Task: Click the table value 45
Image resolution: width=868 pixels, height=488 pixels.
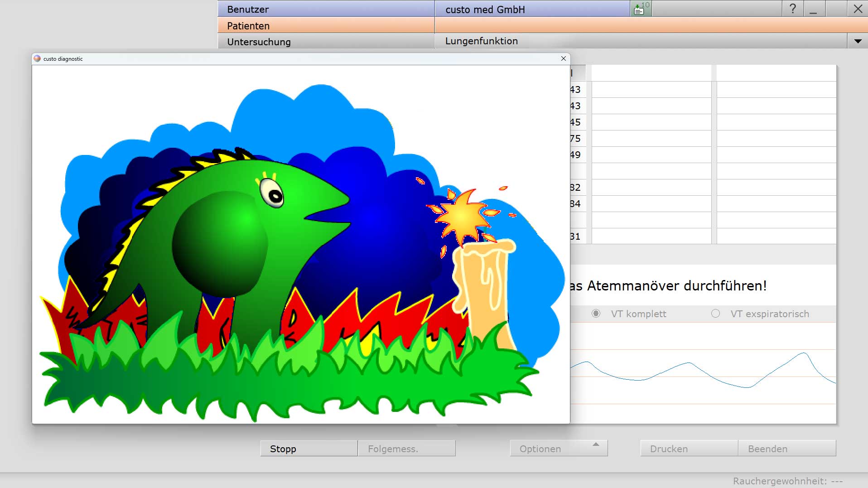Action: pos(575,122)
